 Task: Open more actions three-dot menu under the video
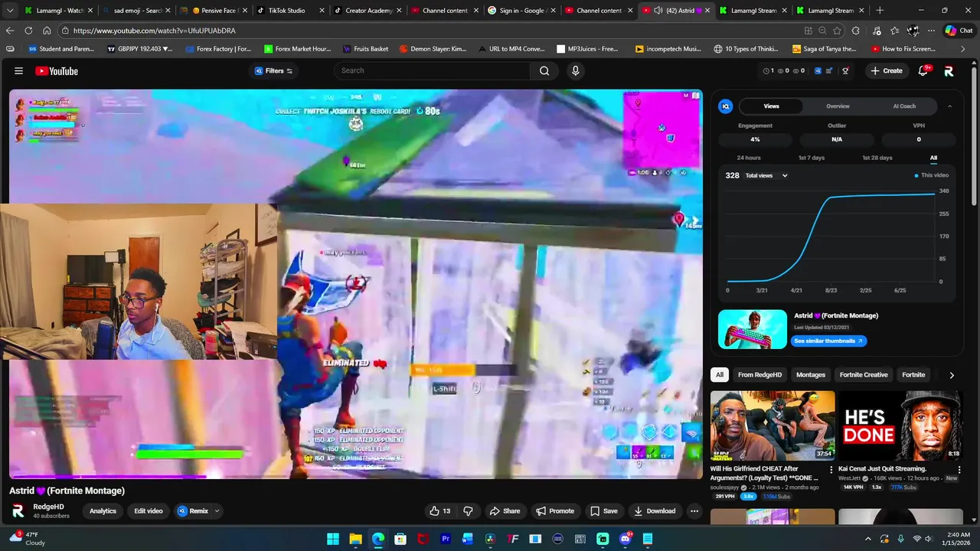[694, 510]
